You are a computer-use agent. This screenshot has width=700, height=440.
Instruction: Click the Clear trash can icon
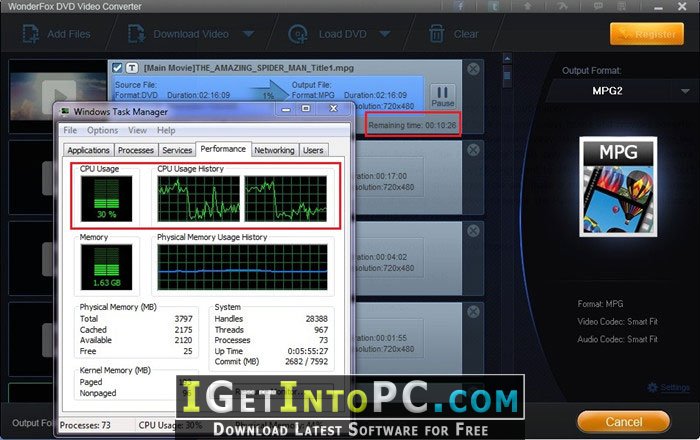[436, 34]
